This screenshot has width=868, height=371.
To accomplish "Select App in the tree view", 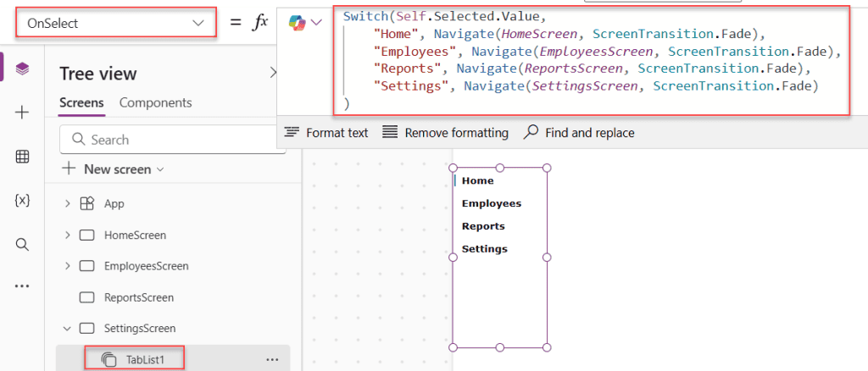I will [x=114, y=204].
